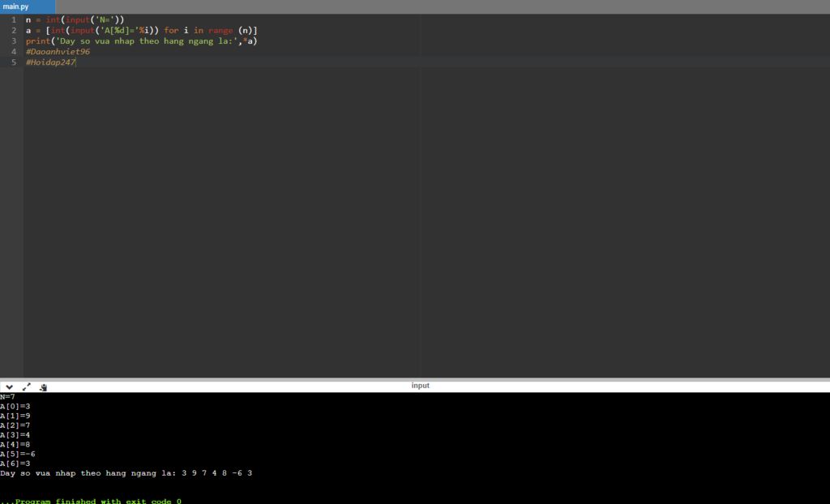Click console line A[0]=3

pos(15,407)
